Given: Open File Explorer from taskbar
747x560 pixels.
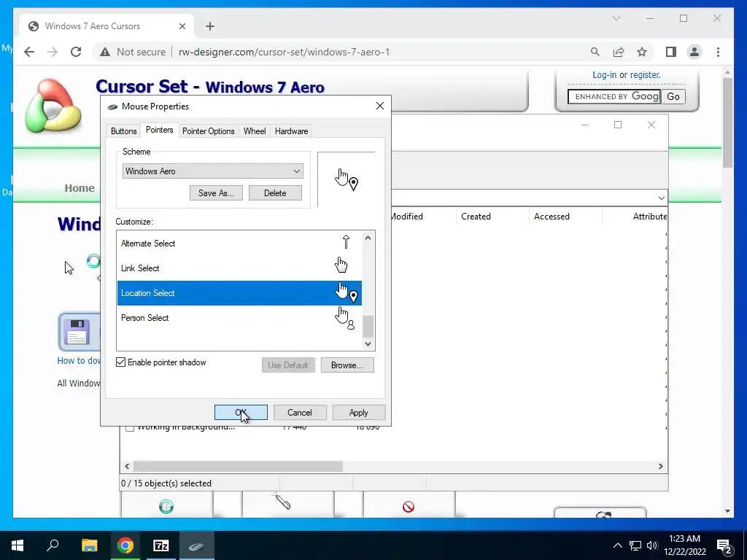Looking at the screenshot, I should tap(89, 545).
